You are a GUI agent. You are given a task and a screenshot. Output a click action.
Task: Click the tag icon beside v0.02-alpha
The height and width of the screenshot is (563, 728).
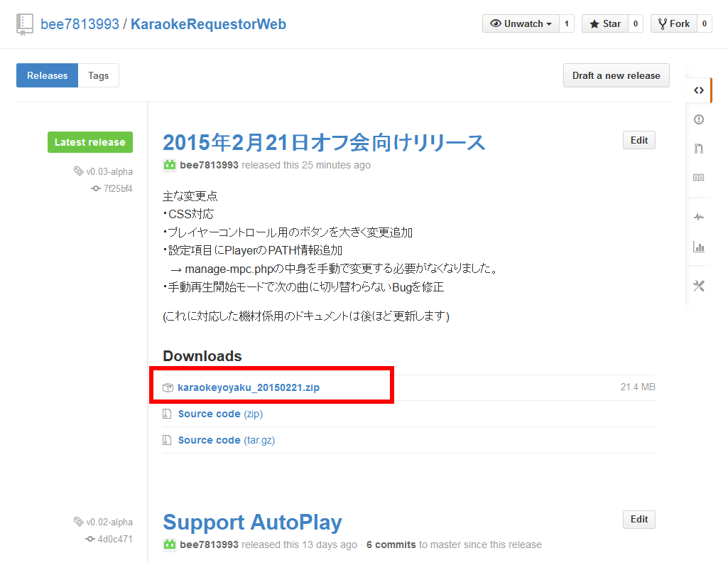pyautogui.click(x=78, y=522)
